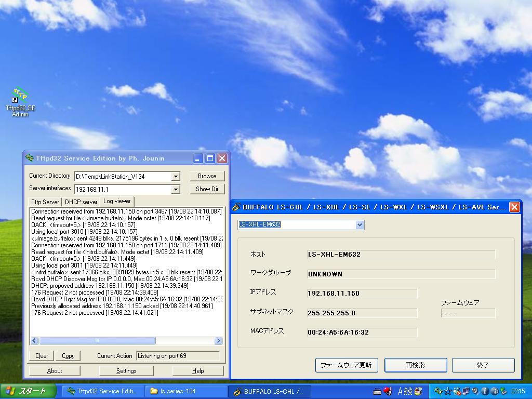Clear the Tftpd32 log
The height and width of the screenshot is (399, 532).
(x=42, y=355)
